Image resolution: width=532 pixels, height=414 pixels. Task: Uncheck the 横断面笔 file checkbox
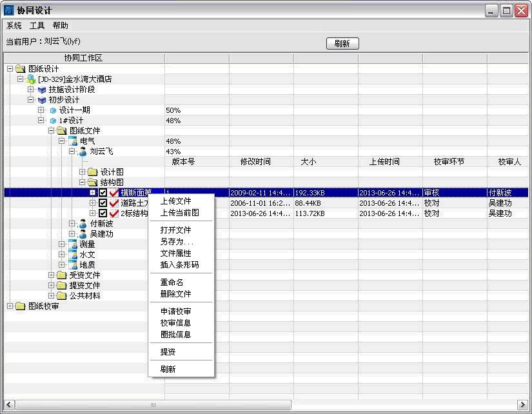[102, 193]
